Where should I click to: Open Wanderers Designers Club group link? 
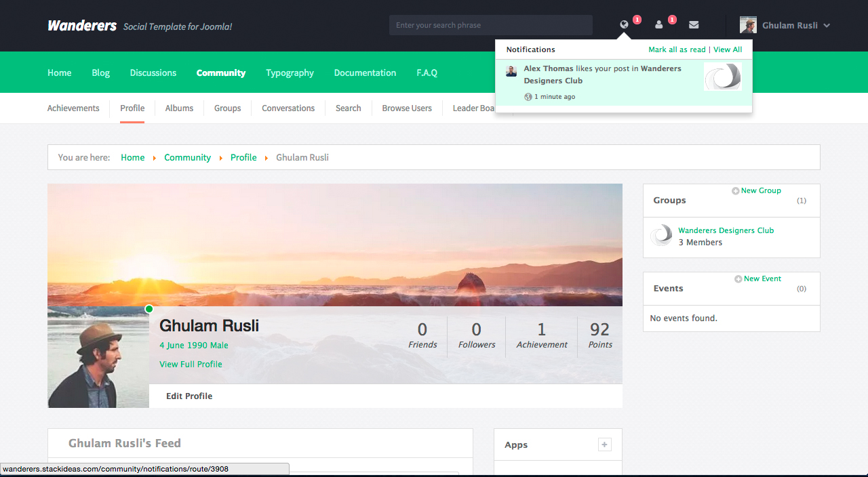(726, 230)
